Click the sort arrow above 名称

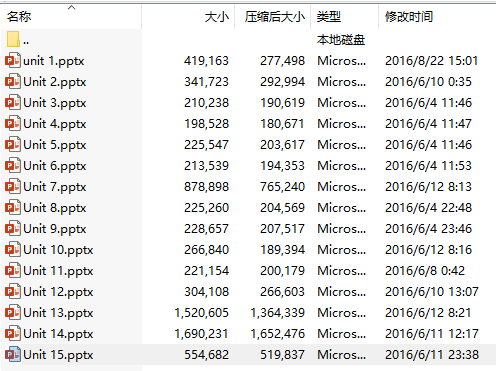[x=71, y=7]
